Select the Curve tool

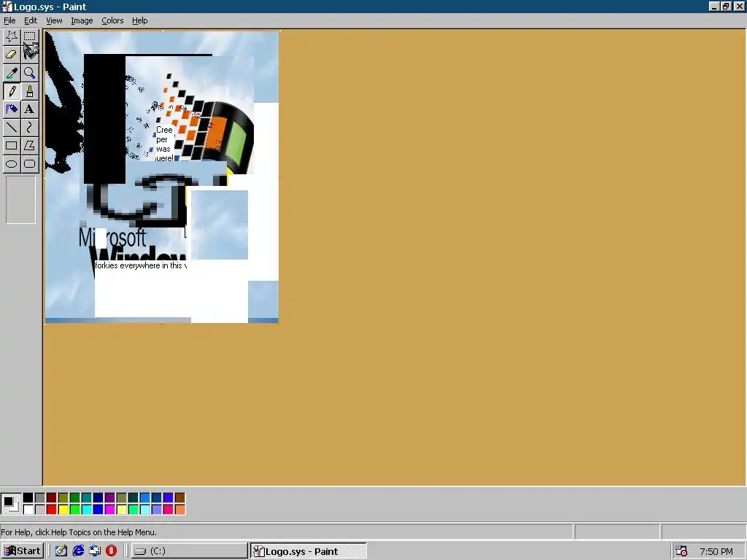(29, 127)
